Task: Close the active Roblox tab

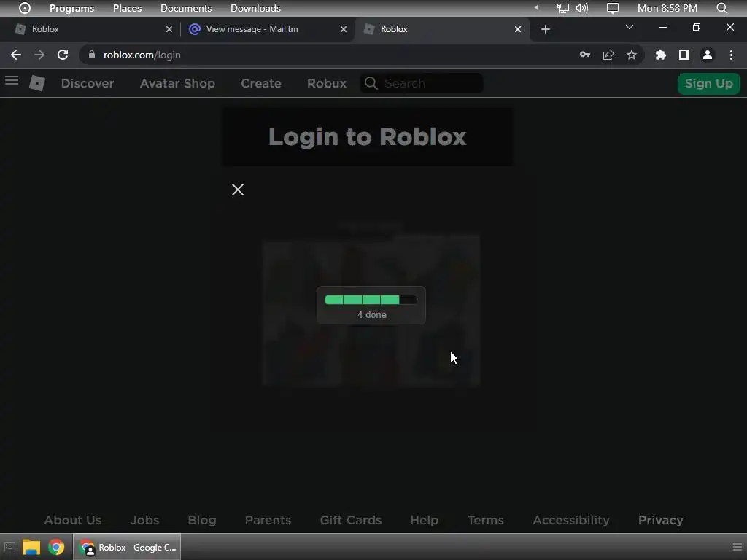Action: tap(518, 29)
